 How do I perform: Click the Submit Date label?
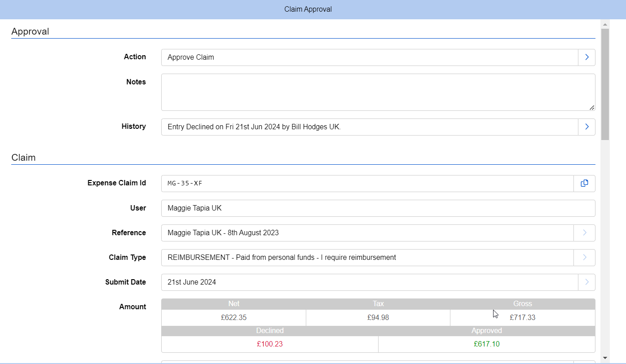(x=126, y=282)
